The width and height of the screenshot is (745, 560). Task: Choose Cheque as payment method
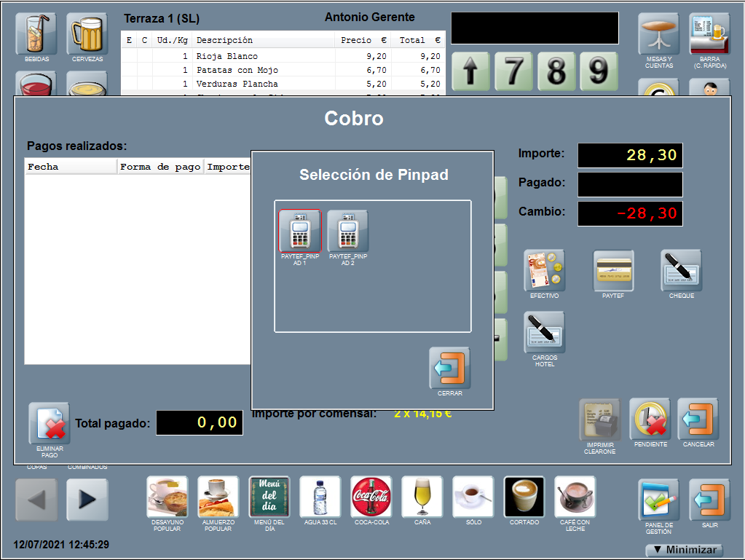[x=681, y=271]
